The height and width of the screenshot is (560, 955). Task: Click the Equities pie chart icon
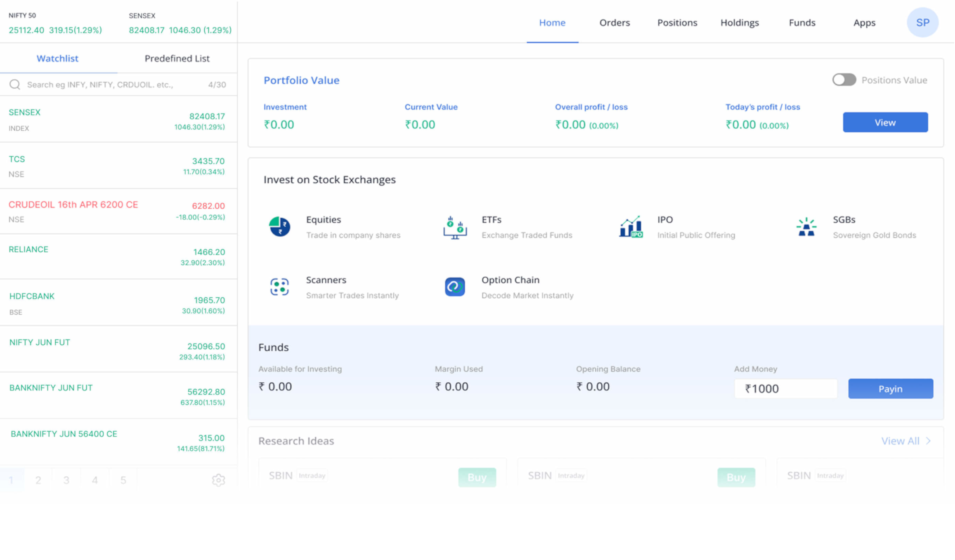tap(279, 226)
